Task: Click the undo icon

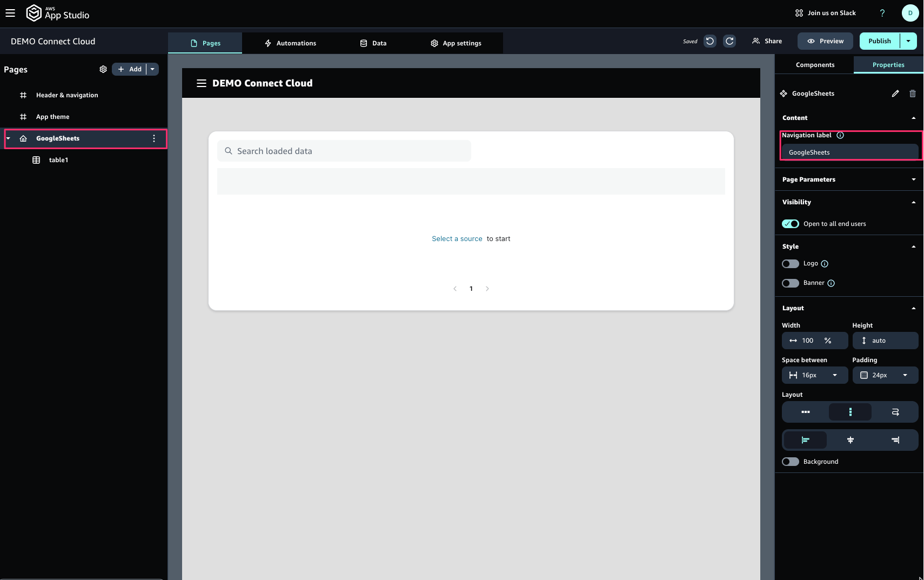Action: tap(710, 41)
